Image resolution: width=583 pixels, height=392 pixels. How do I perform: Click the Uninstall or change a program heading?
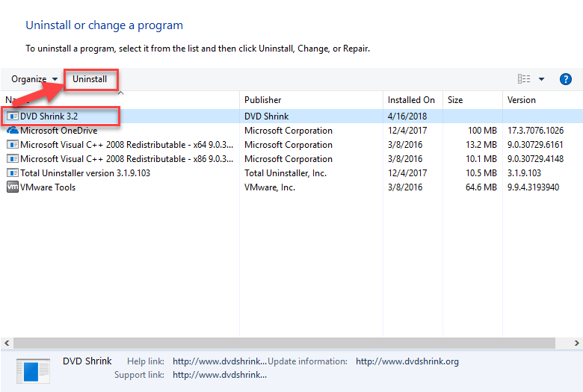tap(104, 25)
